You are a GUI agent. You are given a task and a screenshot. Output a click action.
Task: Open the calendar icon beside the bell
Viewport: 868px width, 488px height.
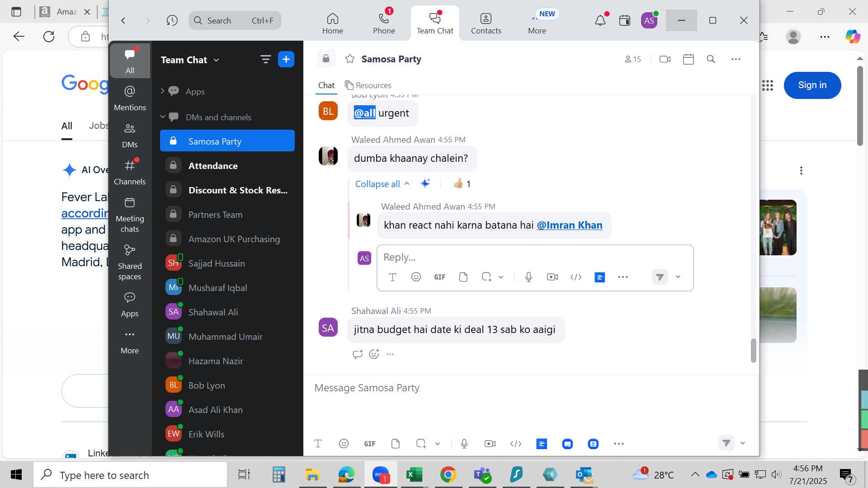click(625, 20)
